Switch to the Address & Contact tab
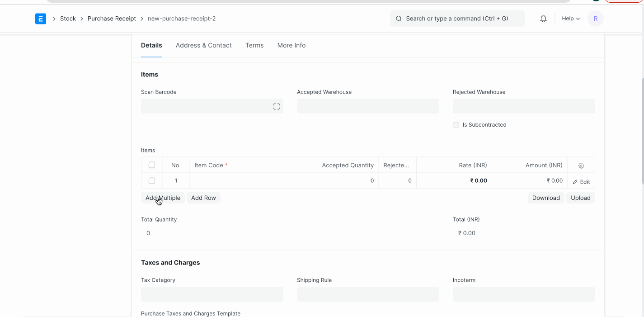The image size is (644, 317). [x=203, y=45]
